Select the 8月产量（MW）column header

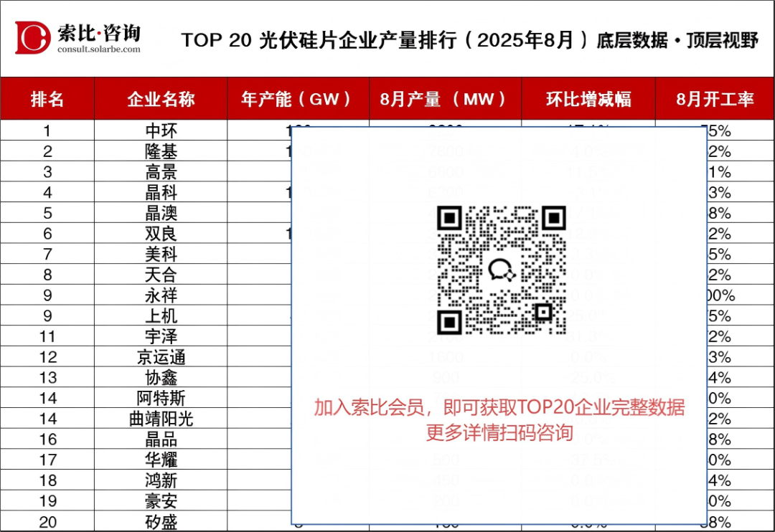[444, 99]
